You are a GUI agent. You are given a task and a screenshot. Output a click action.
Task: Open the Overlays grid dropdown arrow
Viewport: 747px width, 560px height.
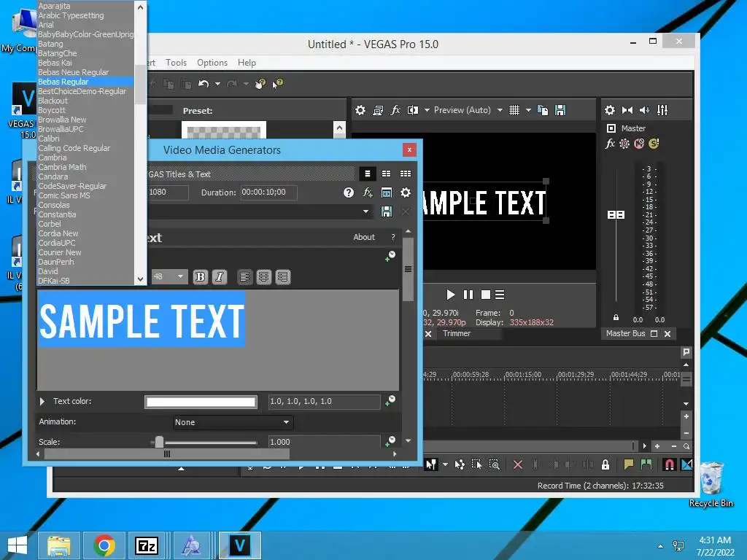pyautogui.click(x=528, y=111)
